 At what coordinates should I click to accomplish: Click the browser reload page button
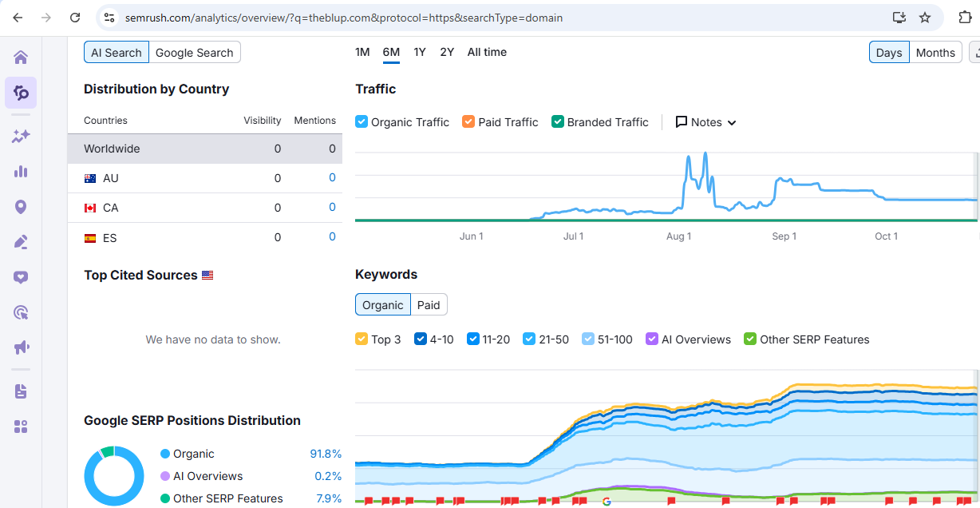(74, 17)
